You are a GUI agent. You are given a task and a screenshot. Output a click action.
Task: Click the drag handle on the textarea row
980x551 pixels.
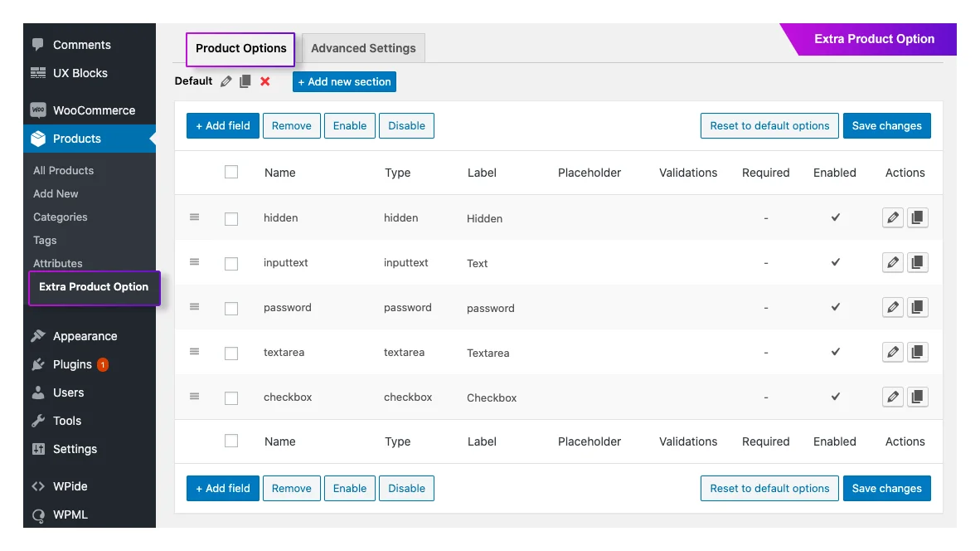(194, 352)
